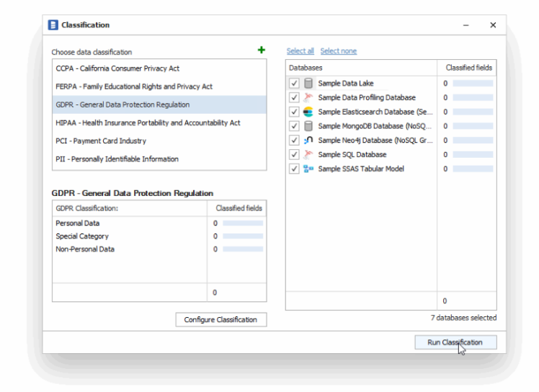Choose CCPA - California Consumer Privacy Act
The height and width of the screenshot is (392, 539).
point(117,68)
